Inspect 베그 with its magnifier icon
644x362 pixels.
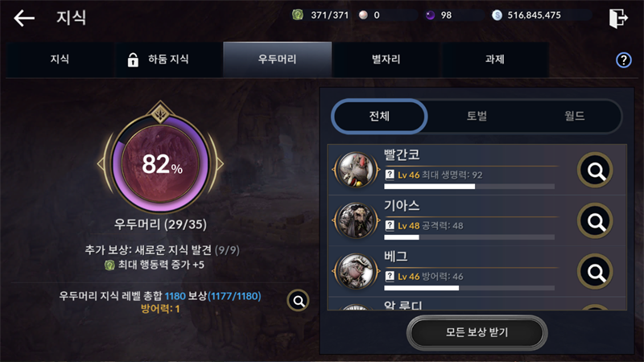point(595,272)
